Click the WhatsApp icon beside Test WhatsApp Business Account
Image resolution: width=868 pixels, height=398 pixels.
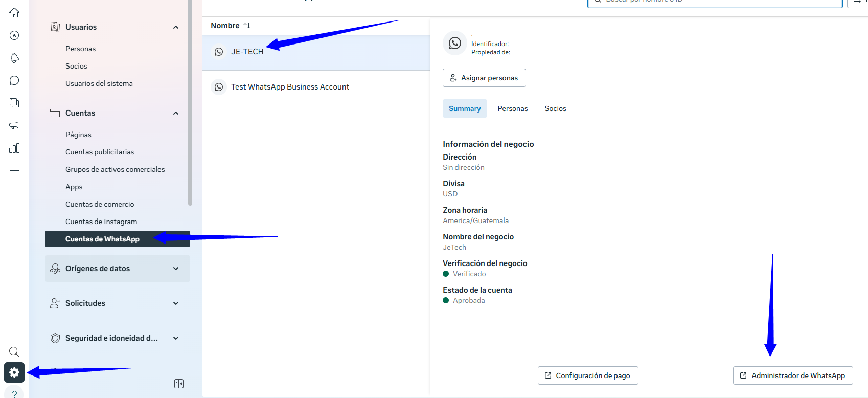pyautogui.click(x=219, y=87)
